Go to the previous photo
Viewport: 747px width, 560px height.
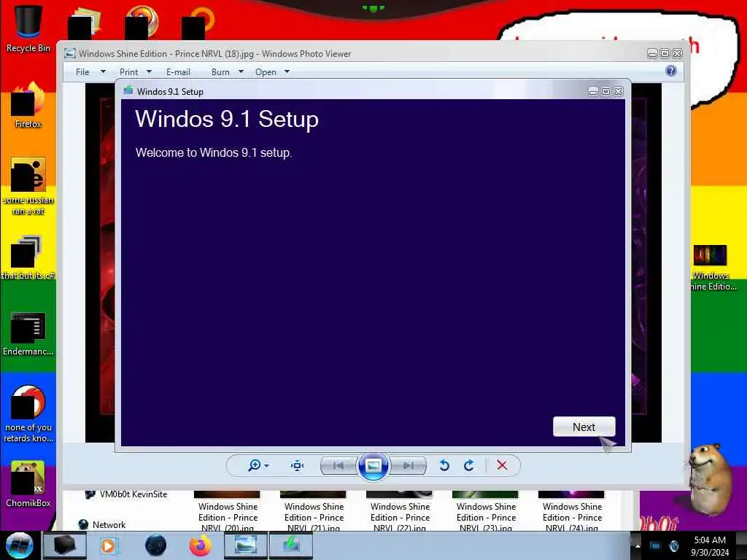[x=338, y=465]
